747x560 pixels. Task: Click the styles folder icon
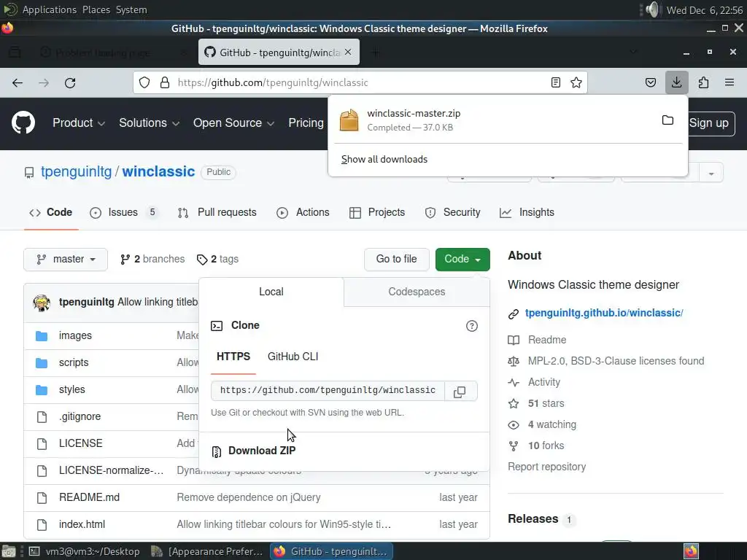[x=42, y=390]
